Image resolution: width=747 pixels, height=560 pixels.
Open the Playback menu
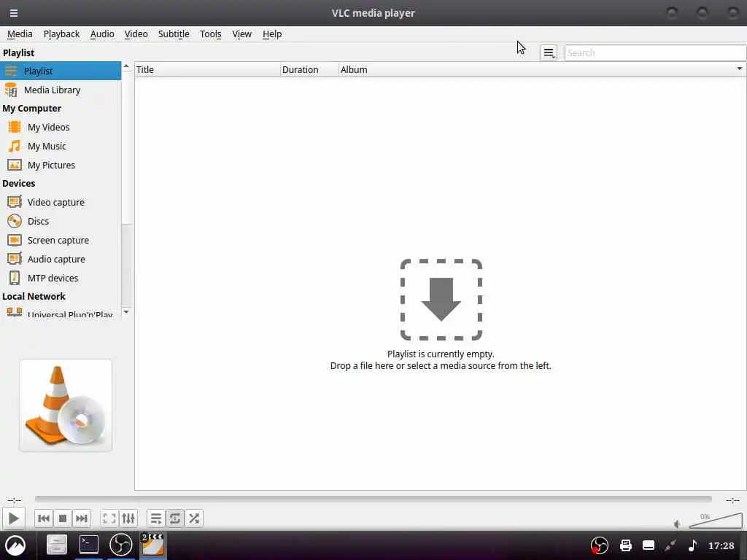[61, 34]
